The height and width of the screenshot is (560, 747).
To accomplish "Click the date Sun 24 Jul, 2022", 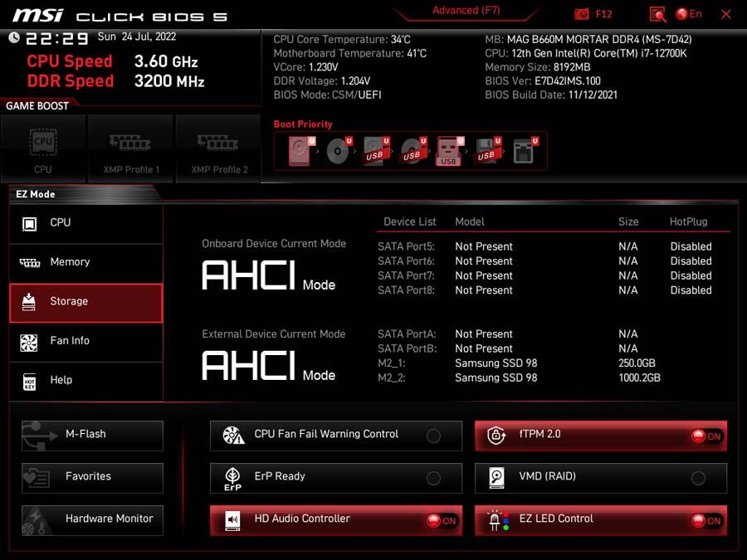I will (137, 37).
